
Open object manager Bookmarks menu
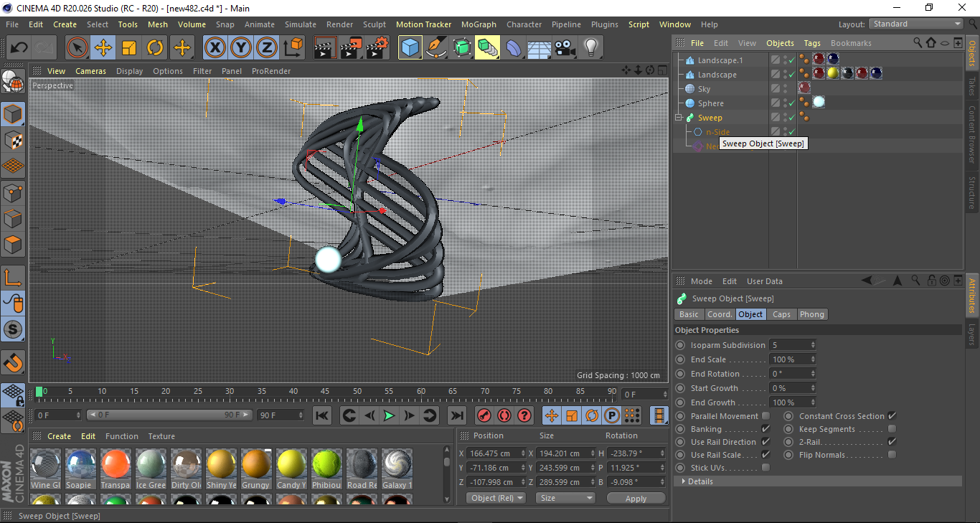click(851, 43)
